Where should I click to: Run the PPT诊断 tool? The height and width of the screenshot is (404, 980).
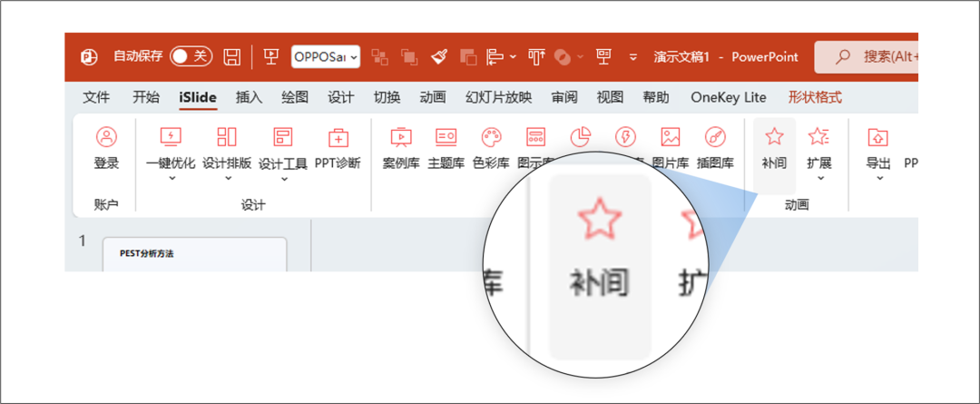[x=338, y=148]
